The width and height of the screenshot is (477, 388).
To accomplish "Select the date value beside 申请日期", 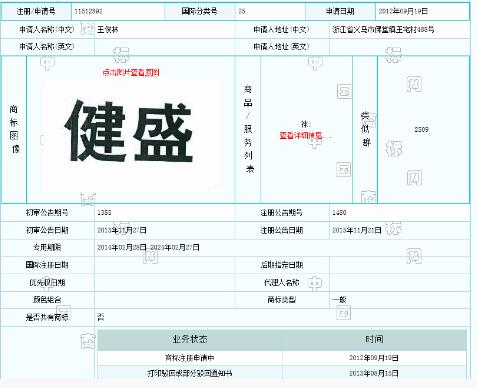I will pyautogui.click(x=403, y=11).
